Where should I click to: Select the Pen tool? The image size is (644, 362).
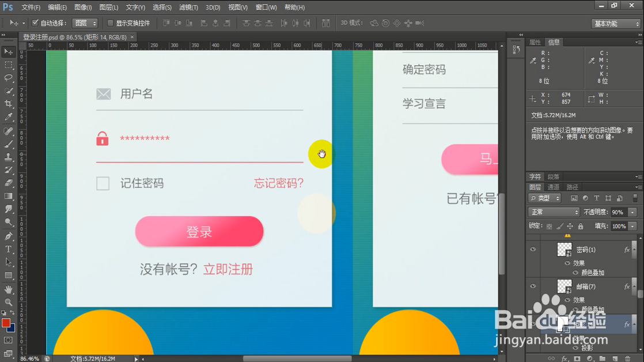click(x=8, y=236)
